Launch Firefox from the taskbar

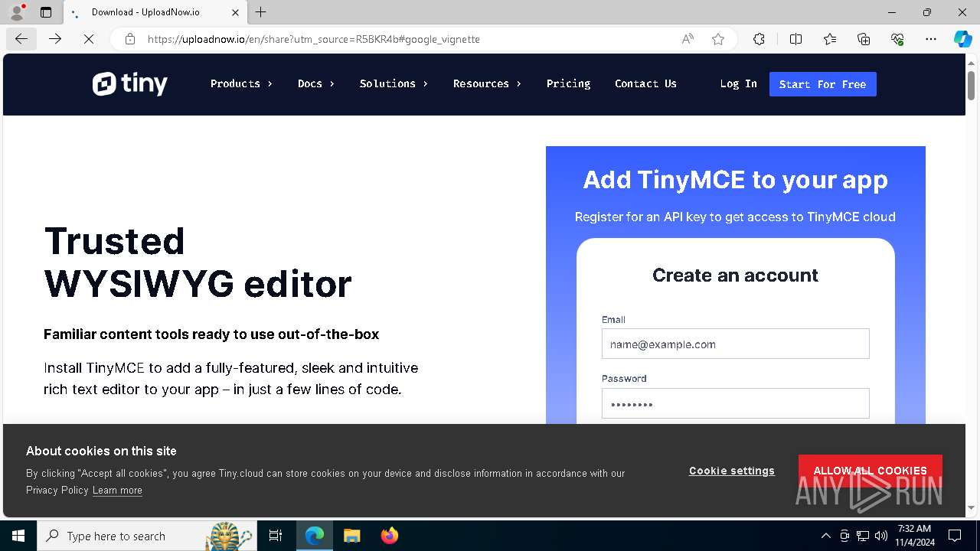click(x=389, y=536)
